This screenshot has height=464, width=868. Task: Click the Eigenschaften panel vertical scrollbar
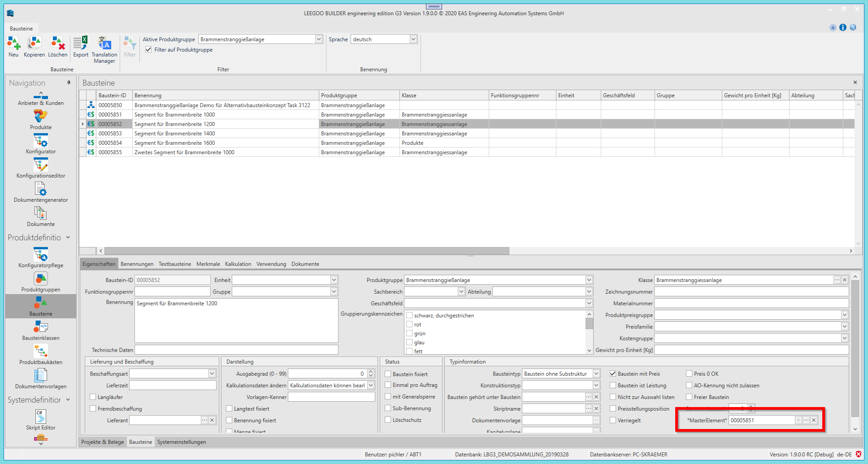click(x=855, y=348)
